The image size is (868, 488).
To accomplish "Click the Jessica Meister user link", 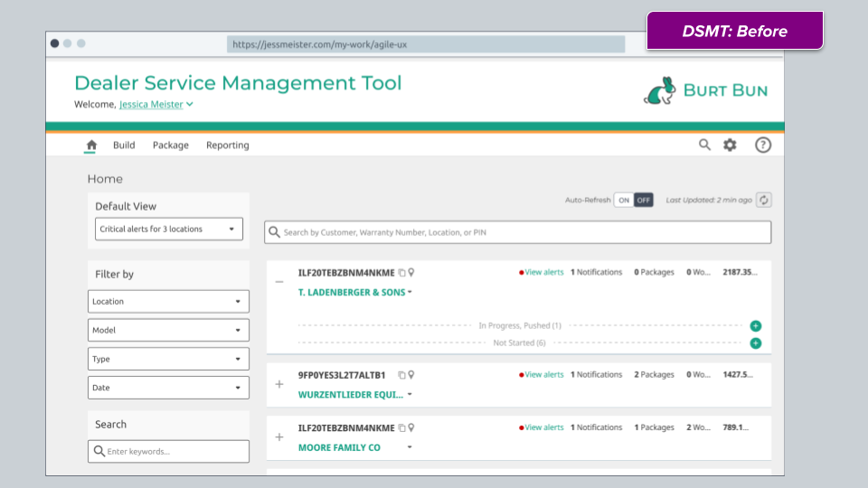I will pos(151,104).
